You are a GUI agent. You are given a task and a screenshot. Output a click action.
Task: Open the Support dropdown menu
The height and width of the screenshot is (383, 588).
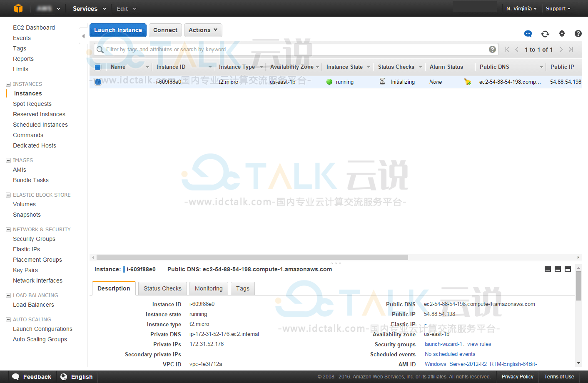pyautogui.click(x=558, y=8)
